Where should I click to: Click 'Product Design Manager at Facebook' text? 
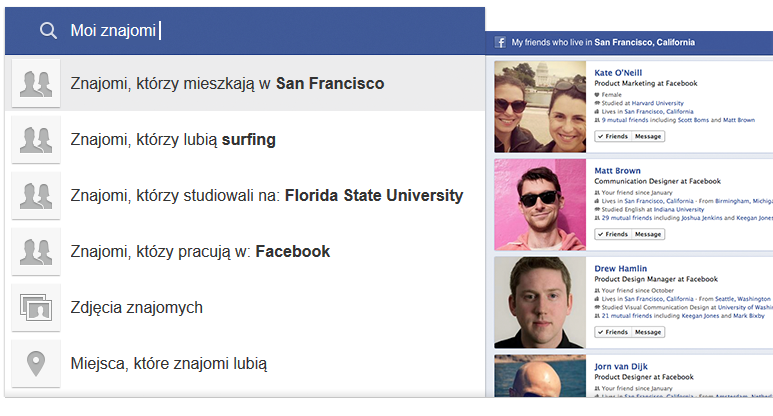[656, 279]
